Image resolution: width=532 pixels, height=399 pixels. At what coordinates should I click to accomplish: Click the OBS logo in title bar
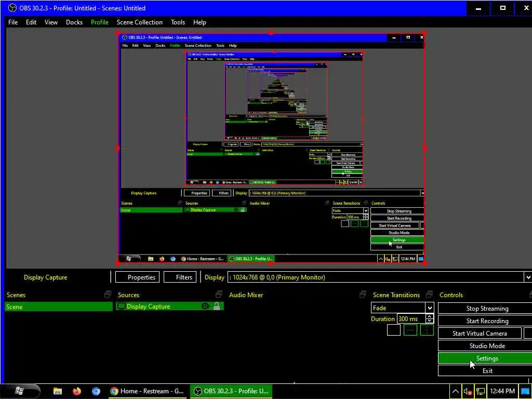(x=12, y=8)
